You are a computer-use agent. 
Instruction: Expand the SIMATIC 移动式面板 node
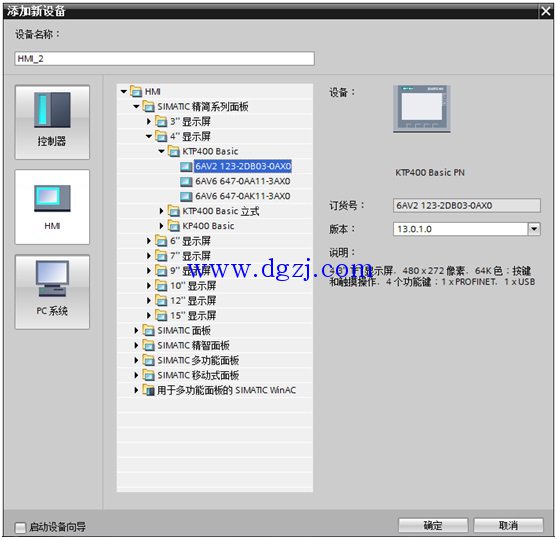tap(136, 375)
